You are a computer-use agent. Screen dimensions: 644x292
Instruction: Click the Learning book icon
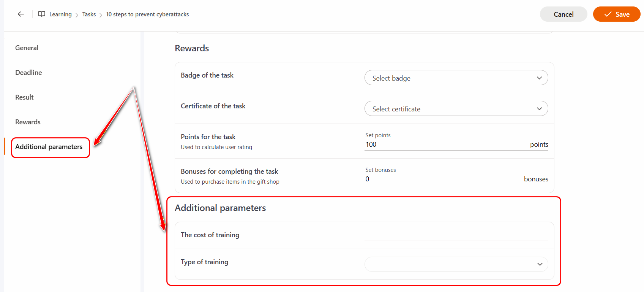[x=42, y=14]
